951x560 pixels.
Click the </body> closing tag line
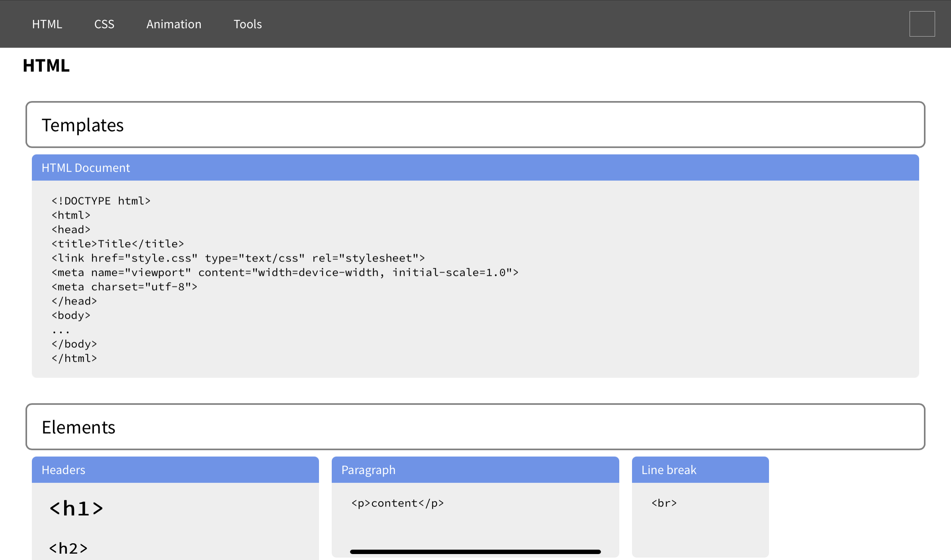tap(74, 344)
